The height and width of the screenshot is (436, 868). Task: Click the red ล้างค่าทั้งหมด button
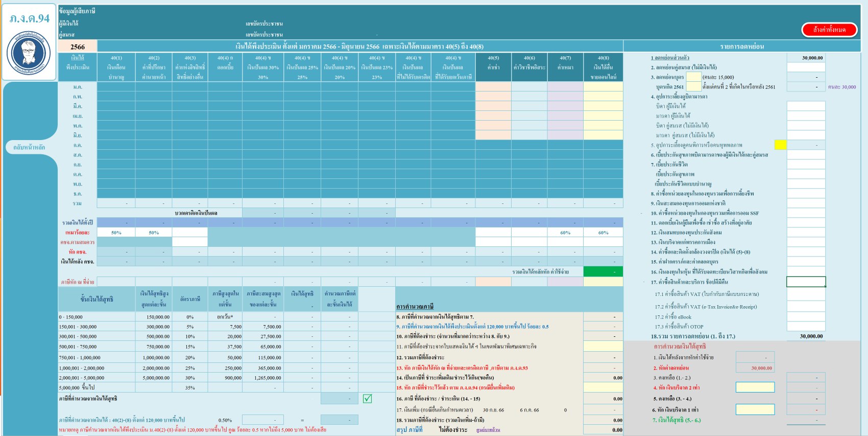point(829,30)
